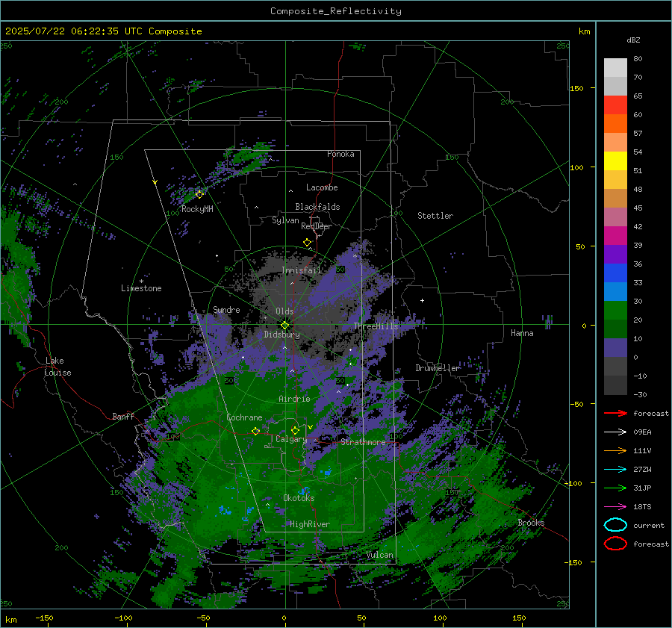Click the Vulcan map label
Viewport: 672px width, 628px height.
click(x=380, y=555)
